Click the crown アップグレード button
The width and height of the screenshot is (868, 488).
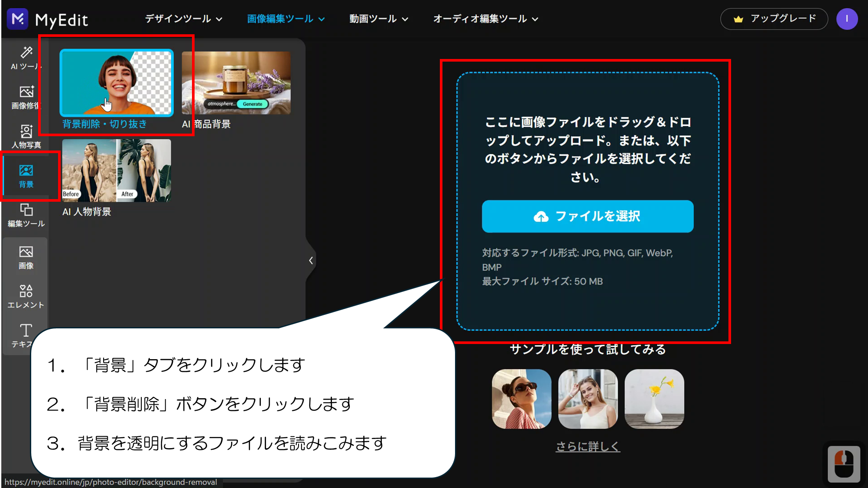[x=774, y=19]
